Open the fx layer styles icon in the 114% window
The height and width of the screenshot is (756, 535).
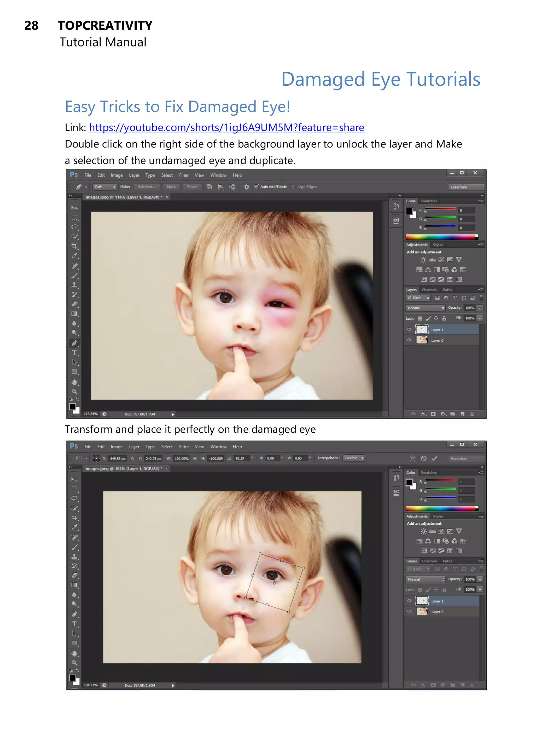click(x=424, y=414)
